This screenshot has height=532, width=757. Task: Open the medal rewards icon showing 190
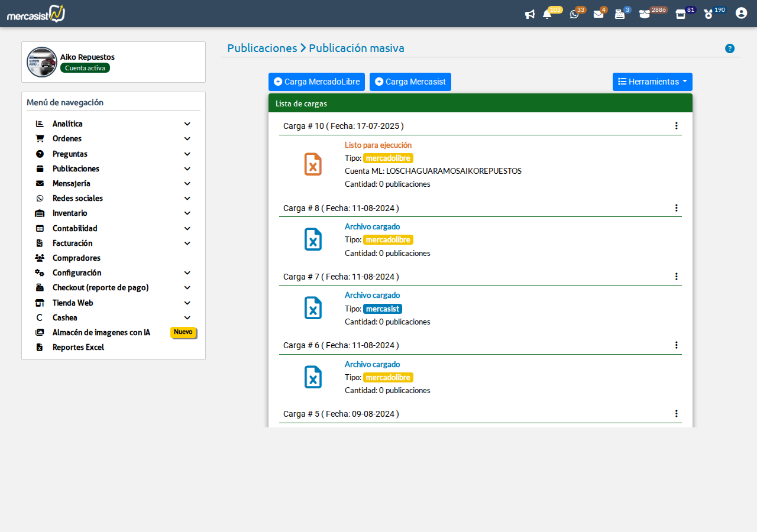tap(709, 13)
